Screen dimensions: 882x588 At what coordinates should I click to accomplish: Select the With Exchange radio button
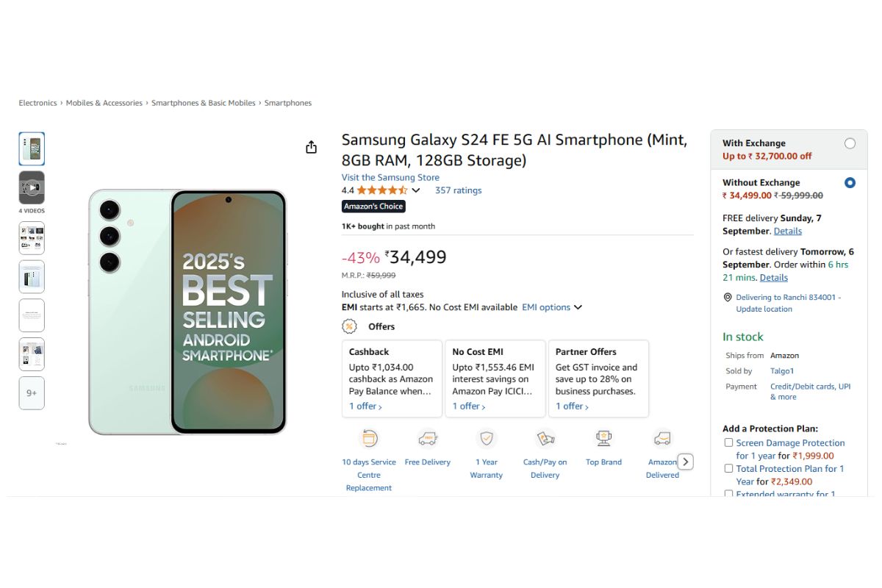[x=850, y=143]
